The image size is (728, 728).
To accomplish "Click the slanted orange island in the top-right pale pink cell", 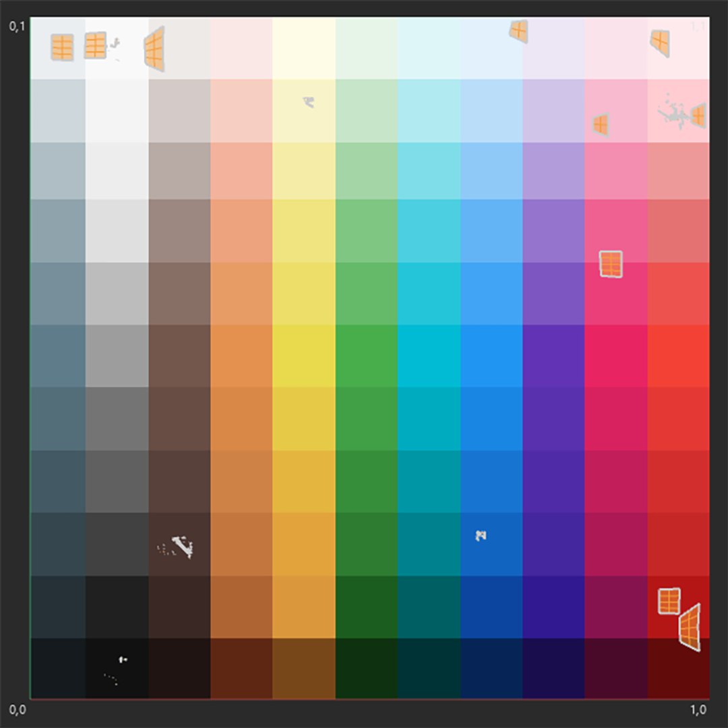I will (x=660, y=43).
